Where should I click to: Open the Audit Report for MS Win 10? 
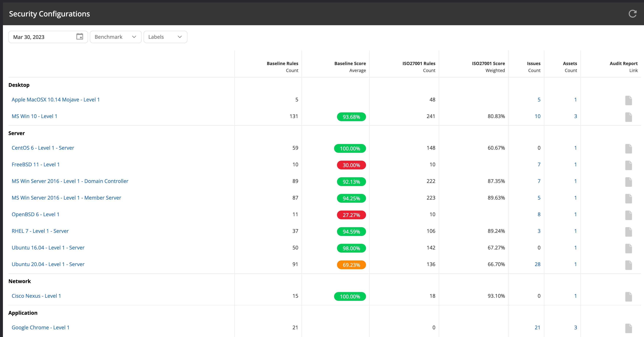(629, 117)
